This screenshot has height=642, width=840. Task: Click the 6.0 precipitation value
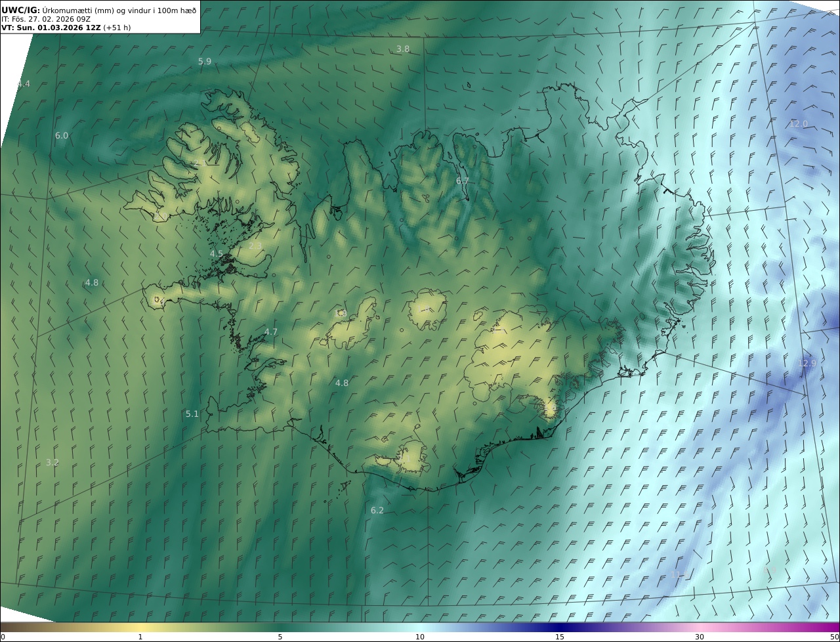(x=62, y=136)
